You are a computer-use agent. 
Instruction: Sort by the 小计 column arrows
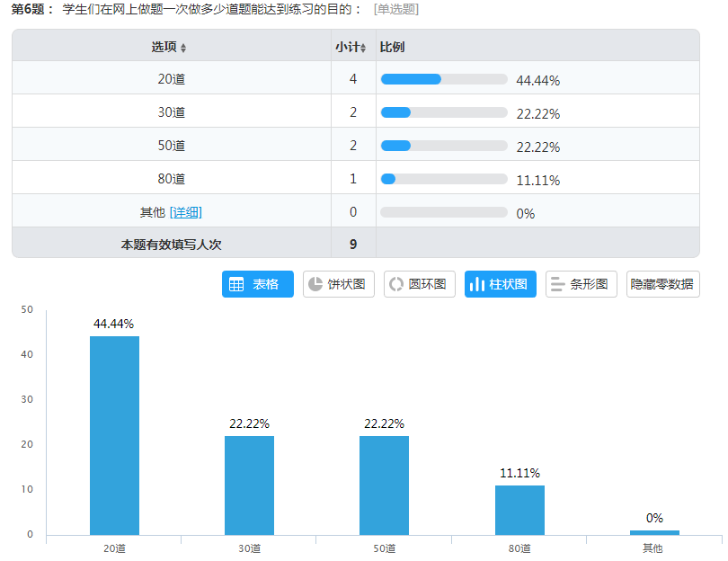coord(363,48)
